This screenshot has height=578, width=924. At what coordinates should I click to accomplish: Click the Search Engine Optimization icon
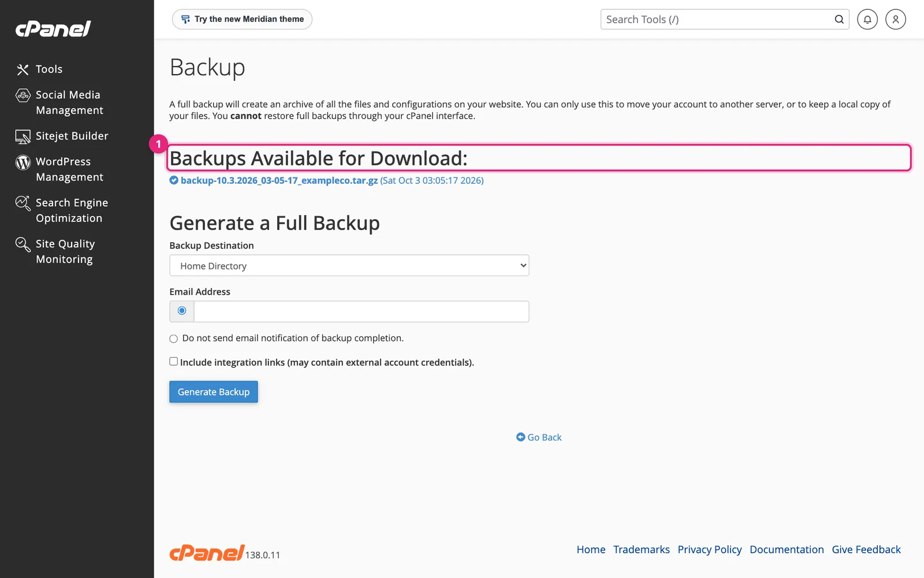tap(23, 203)
